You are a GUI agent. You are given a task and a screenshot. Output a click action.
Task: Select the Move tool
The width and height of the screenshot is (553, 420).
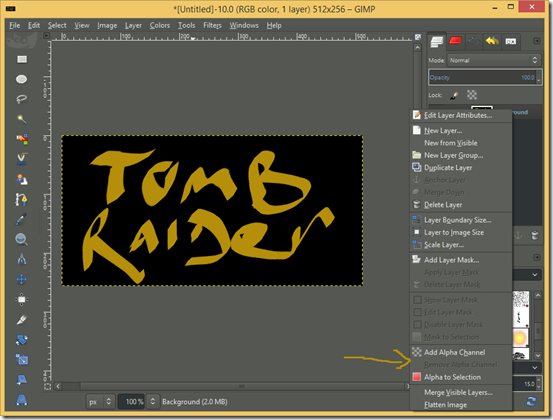[x=22, y=280]
